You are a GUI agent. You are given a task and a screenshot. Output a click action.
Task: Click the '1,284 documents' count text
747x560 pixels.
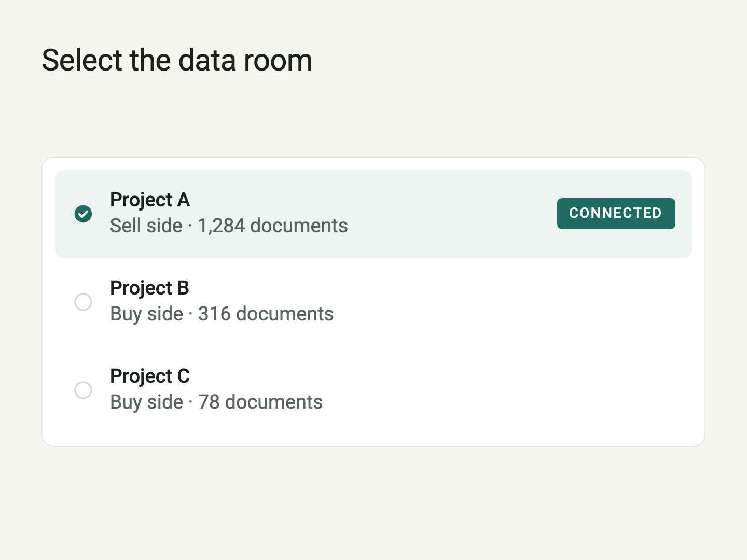click(273, 226)
